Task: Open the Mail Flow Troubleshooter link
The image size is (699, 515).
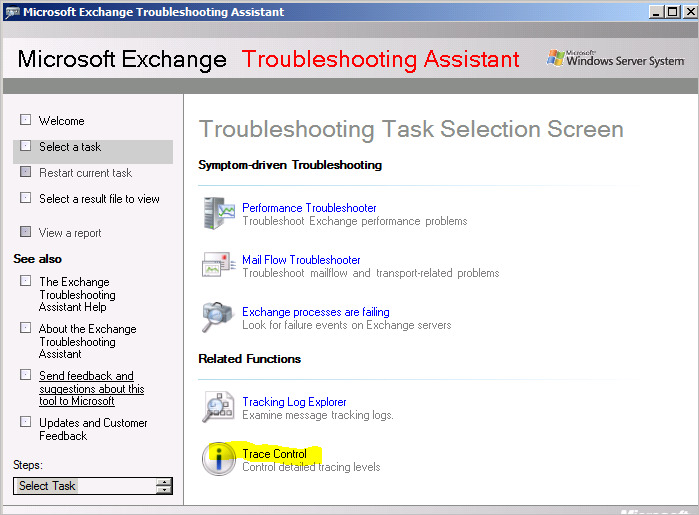Action: click(301, 260)
